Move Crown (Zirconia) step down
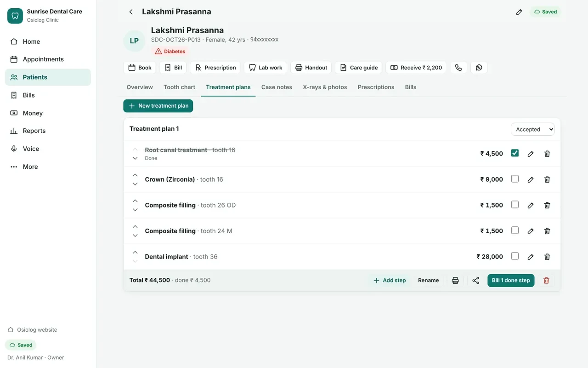The image size is (588, 368). tap(135, 184)
